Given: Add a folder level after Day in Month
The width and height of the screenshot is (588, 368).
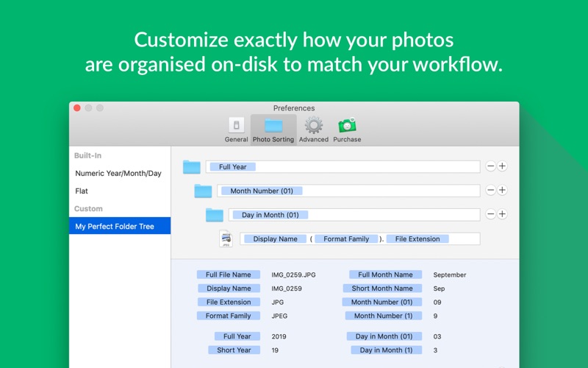Looking at the screenshot, I should 502,214.
